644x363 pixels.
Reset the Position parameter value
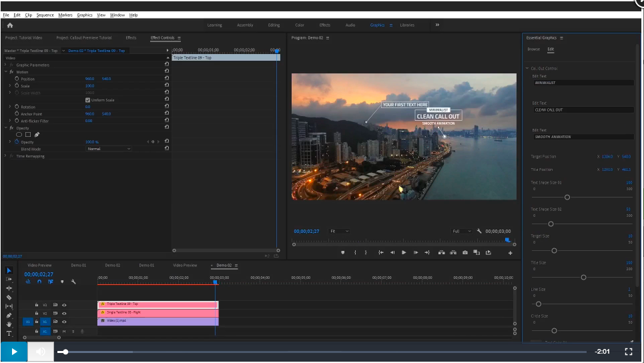tap(166, 79)
